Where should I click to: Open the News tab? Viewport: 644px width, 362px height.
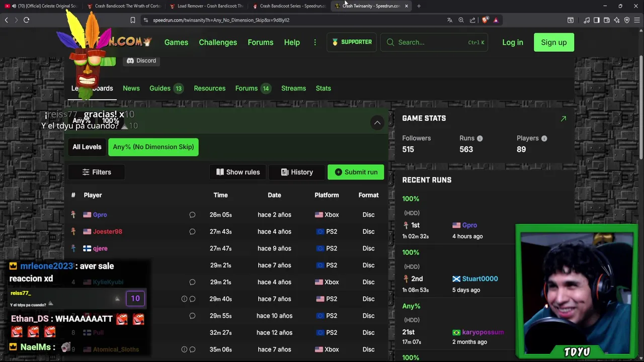pyautogui.click(x=131, y=88)
